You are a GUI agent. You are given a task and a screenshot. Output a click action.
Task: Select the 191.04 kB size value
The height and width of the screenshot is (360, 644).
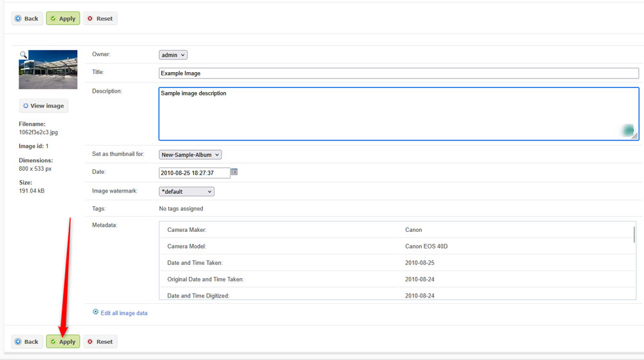(32, 191)
